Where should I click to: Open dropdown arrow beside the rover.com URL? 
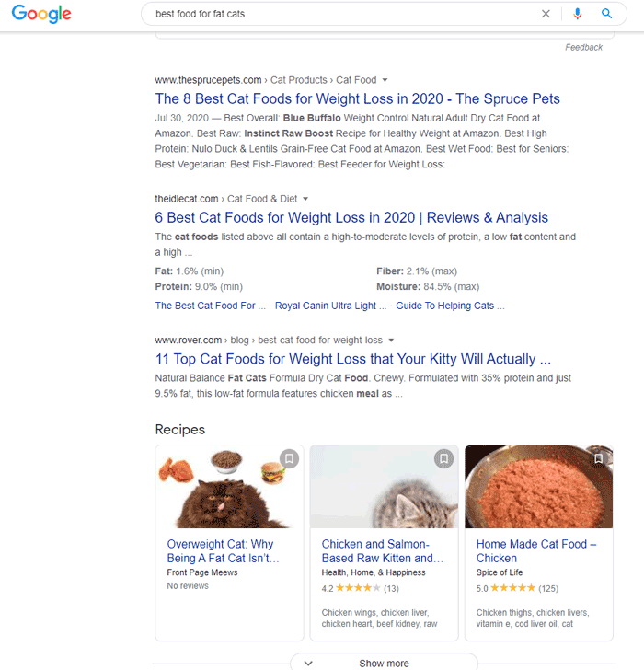[391, 341]
